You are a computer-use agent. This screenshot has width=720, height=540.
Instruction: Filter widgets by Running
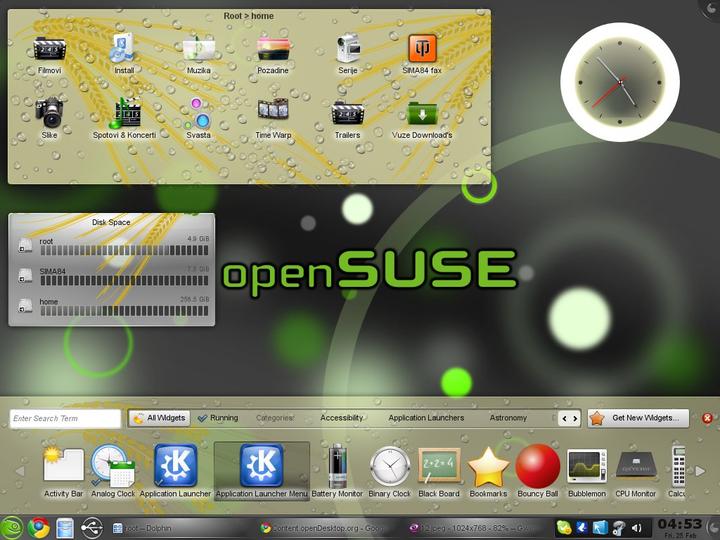[218, 418]
